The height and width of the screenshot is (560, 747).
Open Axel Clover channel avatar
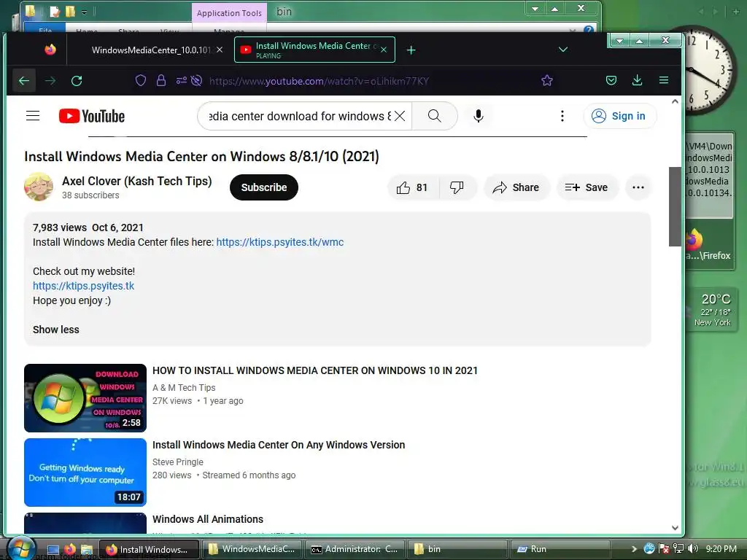coord(39,187)
